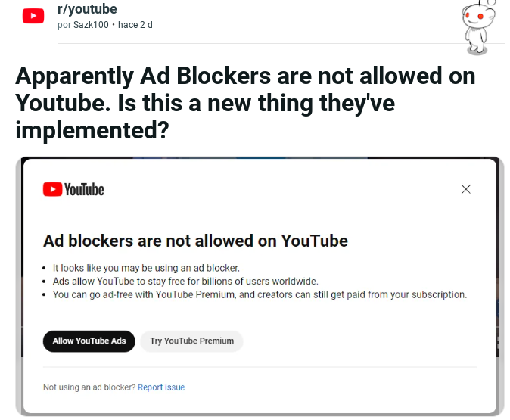Select the Try YouTube Premium button
The height and width of the screenshot is (420, 510).
pyautogui.click(x=192, y=341)
